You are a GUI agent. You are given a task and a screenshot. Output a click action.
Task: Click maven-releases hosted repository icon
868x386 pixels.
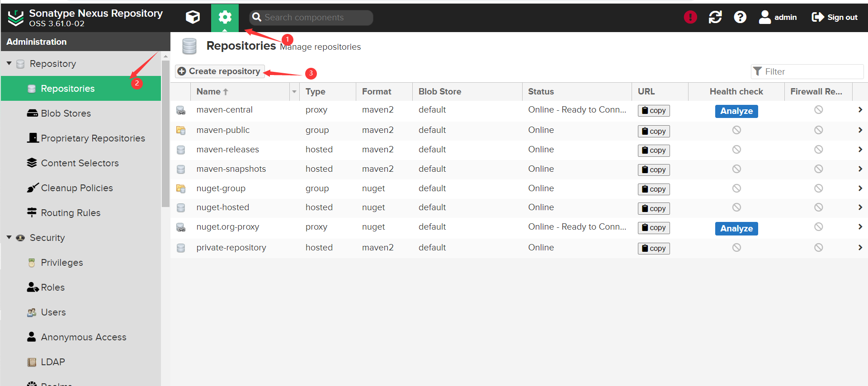pyautogui.click(x=181, y=150)
